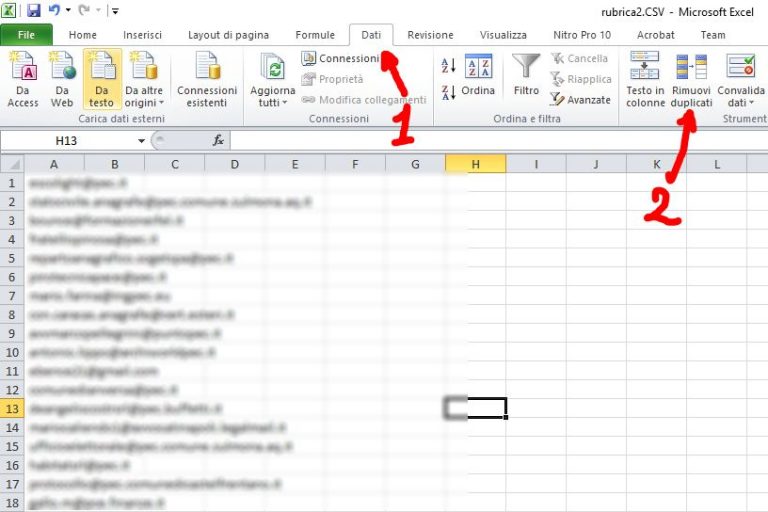Viewport: 768px width, 512px height.
Task: Switch to the Nitro Pro 10 tab
Action: (x=582, y=35)
